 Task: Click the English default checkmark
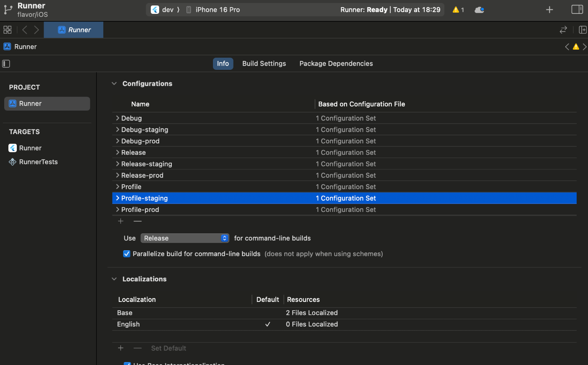tap(268, 324)
